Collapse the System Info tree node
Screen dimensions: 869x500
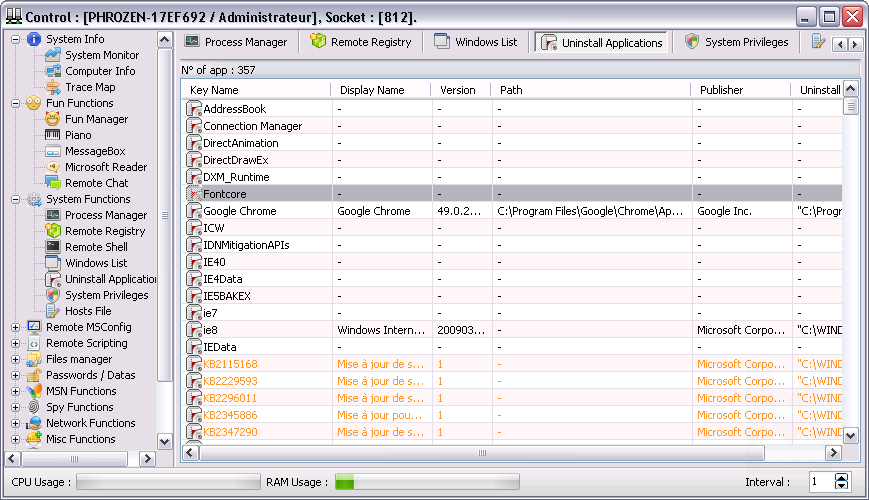[x=15, y=39]
